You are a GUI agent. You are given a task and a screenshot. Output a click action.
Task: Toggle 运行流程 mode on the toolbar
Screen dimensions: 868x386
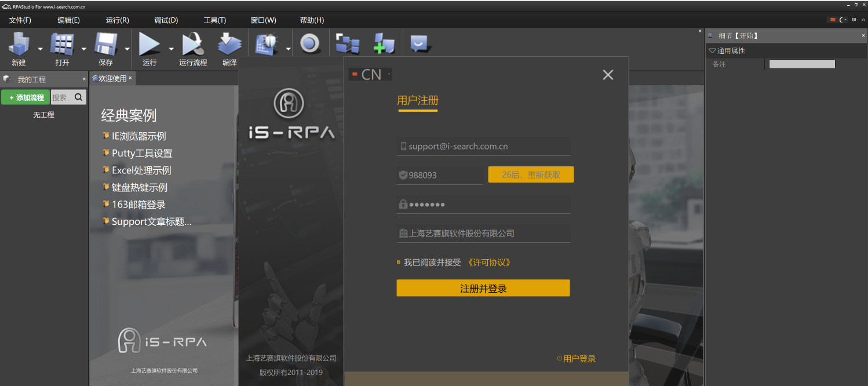192,43
